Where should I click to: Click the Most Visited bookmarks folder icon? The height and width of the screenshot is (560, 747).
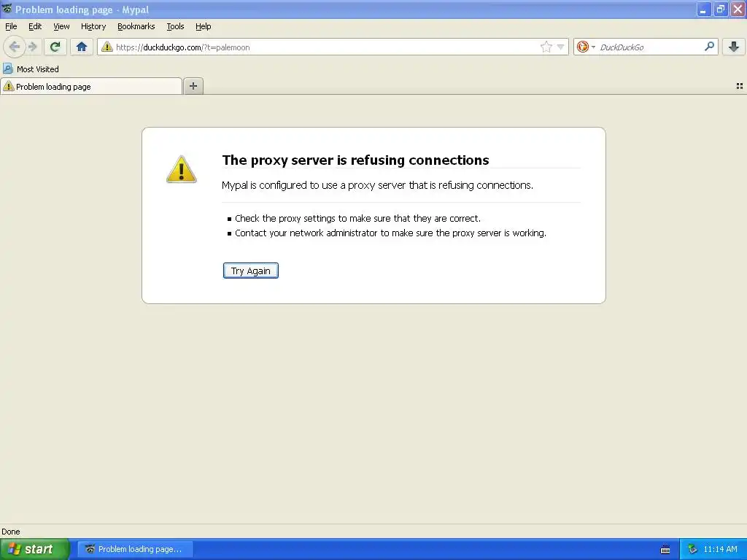click(x=7, y=69)
